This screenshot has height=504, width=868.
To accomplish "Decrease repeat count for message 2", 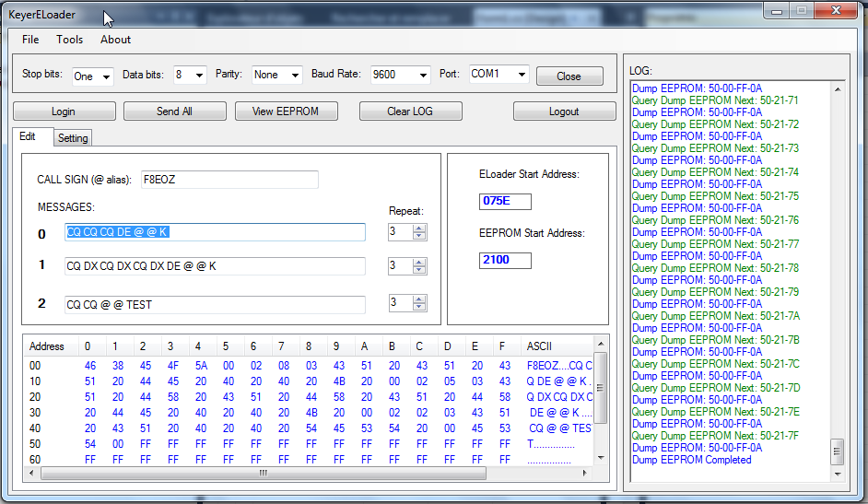I will tap(419, 308).
